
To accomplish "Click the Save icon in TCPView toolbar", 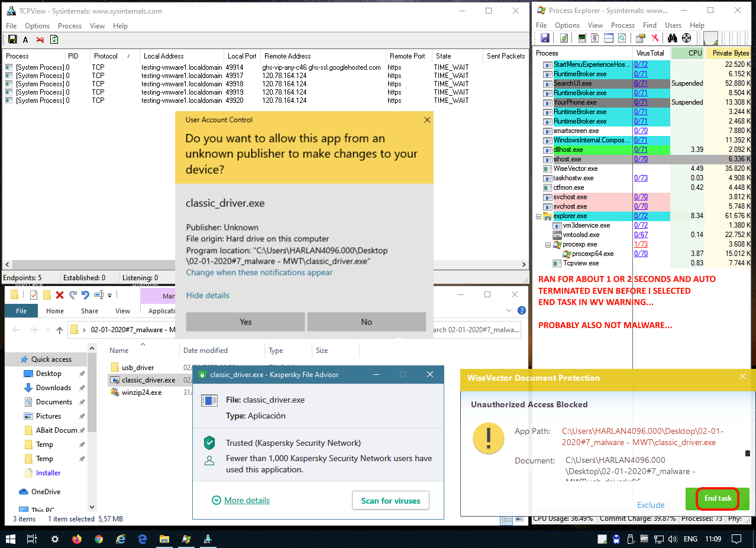I will tap(12, 40).
